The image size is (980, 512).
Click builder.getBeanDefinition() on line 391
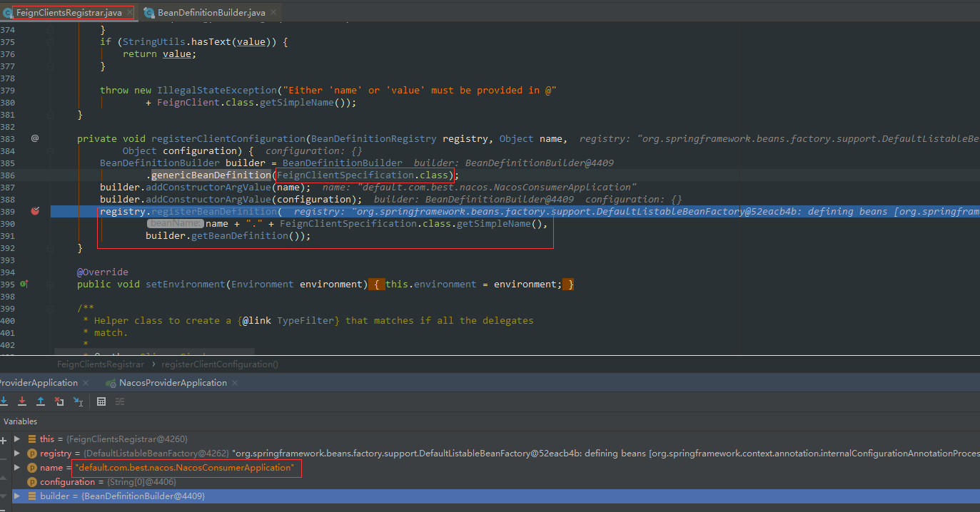point(226,235)
